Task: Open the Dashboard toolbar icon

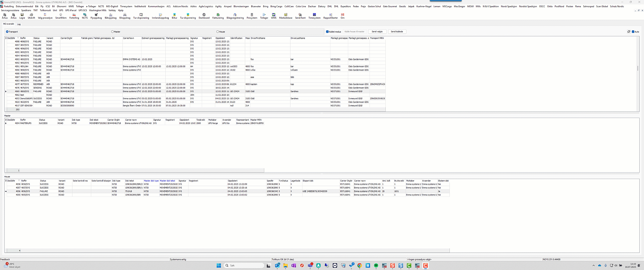Action: (204, 16)
